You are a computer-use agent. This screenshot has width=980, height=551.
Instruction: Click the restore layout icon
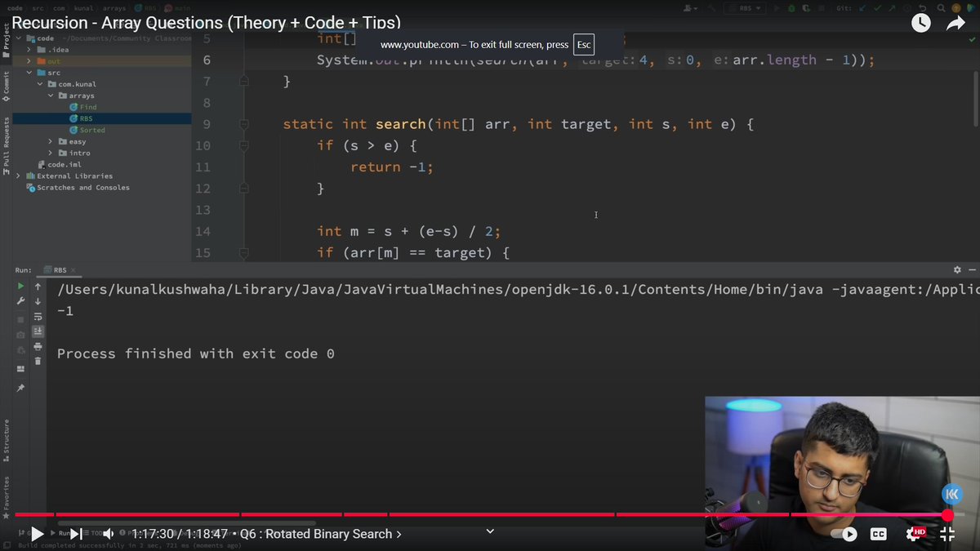click(x=21, y=369)
